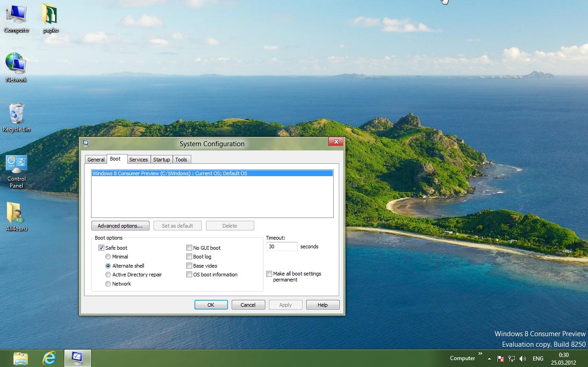Click the Computer toolbar label in taskbar
Viewport: 588px width, 367px height.
pos(462,358)
